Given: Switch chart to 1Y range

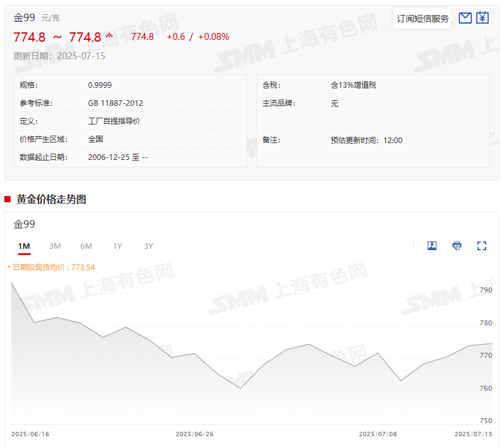Looking at the screenshot, I should 118,246.
